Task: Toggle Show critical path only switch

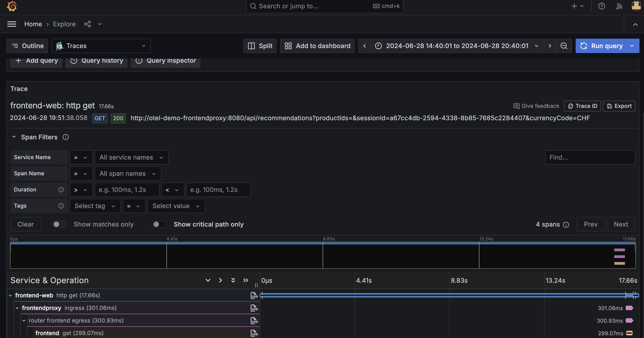Action: tap(159, 224)
